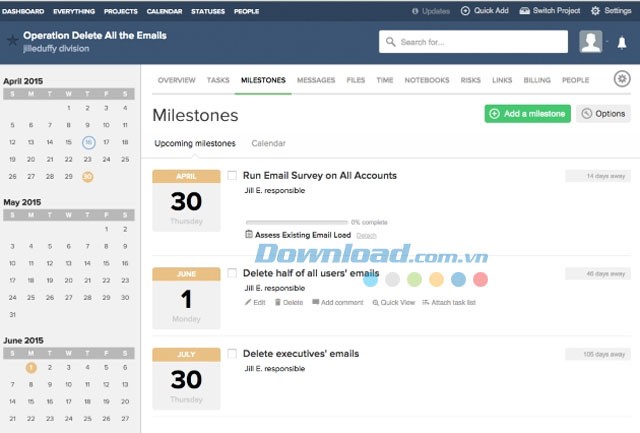Check off Run Email Survey milestone

pos(232,175)
